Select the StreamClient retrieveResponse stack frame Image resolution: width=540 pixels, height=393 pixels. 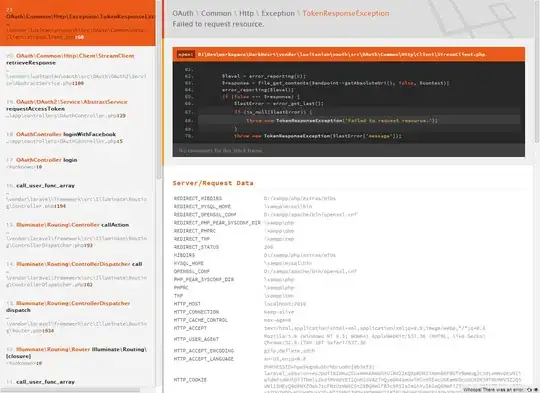pyautogui.click(x=77, y=69)
